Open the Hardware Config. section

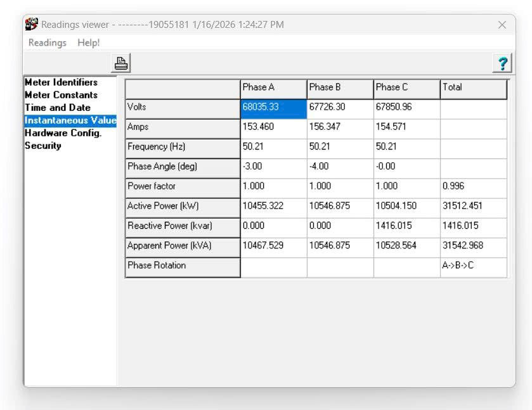pos(63,133)
